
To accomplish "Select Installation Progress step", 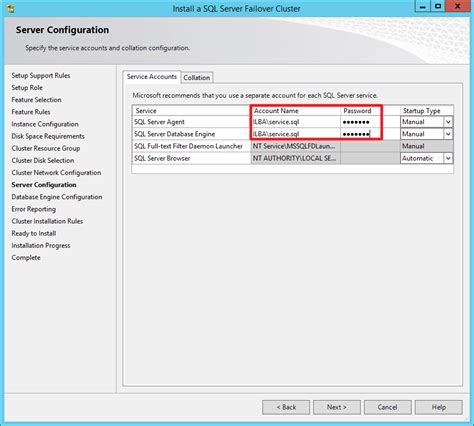I will [x=41, y=246].
